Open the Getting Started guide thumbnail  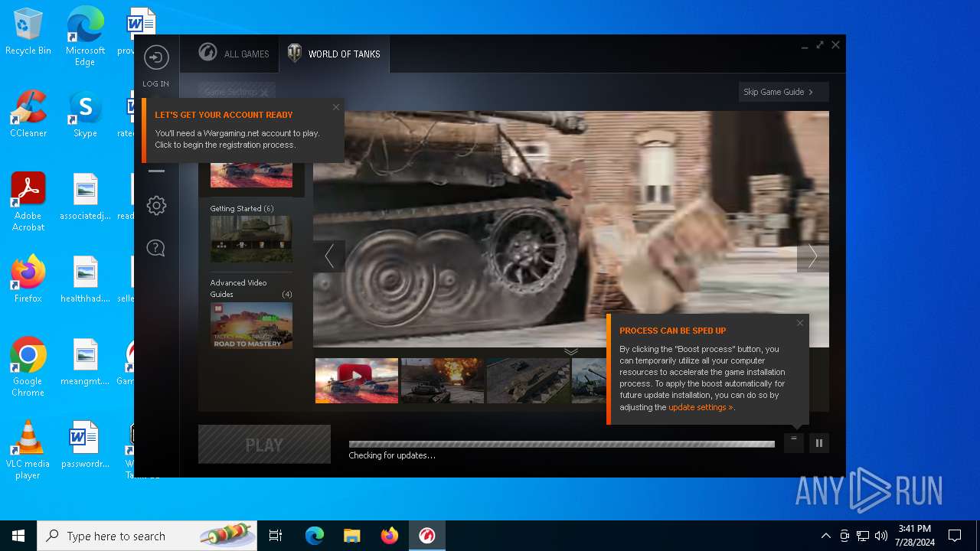tap(251, 239)
